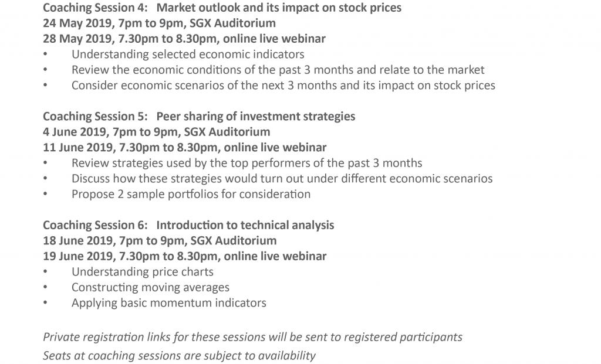Click the 19 June 2019 webinar line
The image size is (601, 364).
[x=185, y=256]
